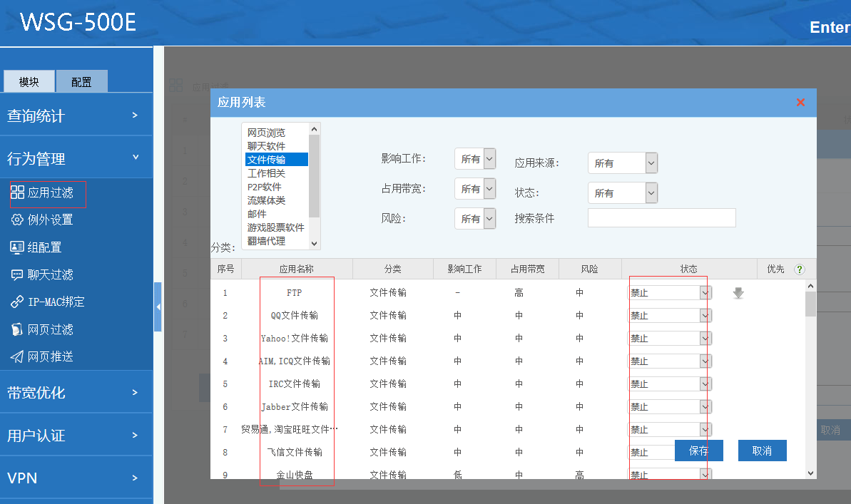Click the green help icon beside 优先
Screen dimensions: 851x504
coord(800,269)
